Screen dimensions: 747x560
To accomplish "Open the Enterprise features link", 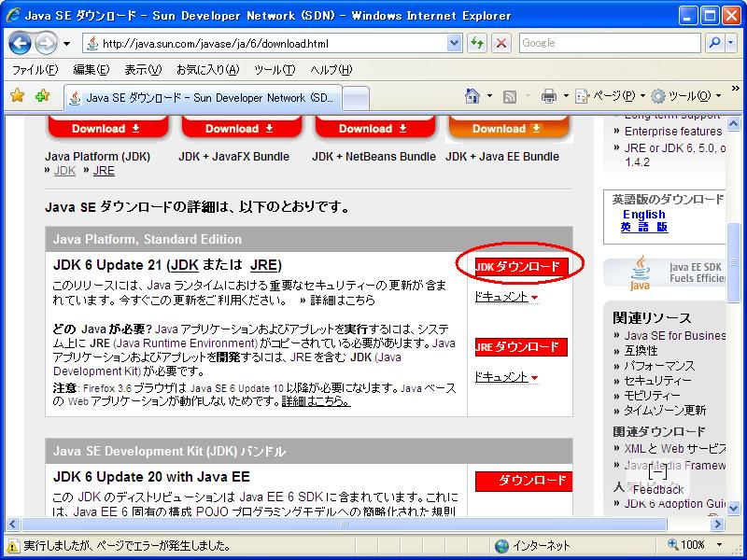I will 673,132.
